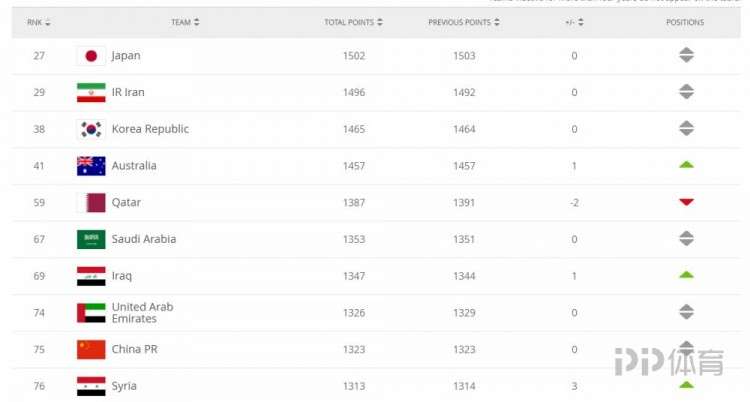Screen dimensions: 750x402
Task: Click the green up arrow for Iraq
Action: click(x=686, y=275)
